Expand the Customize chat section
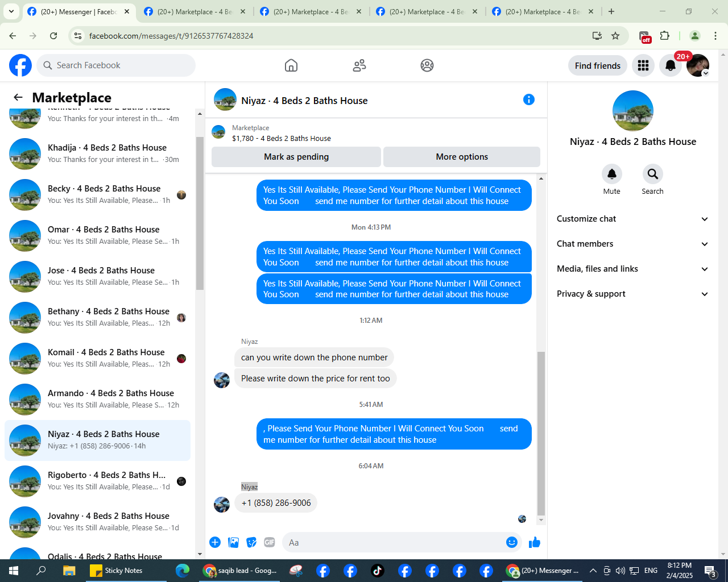Screen dimensions: 728x582 click(632, 219)
